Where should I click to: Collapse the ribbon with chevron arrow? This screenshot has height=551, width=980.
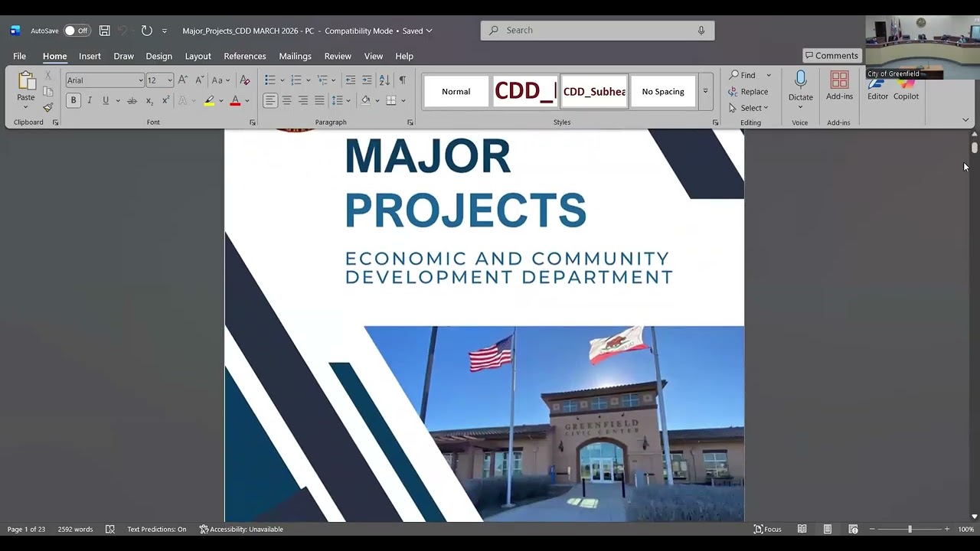[965, 120]
